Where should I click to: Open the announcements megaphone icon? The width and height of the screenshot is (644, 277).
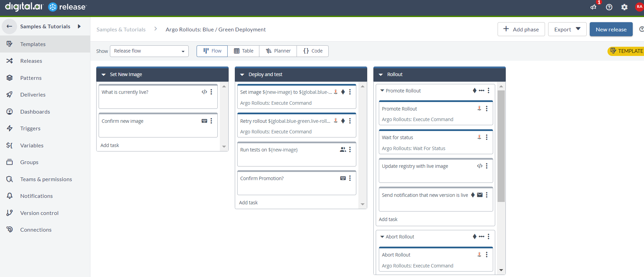(593, 7)
